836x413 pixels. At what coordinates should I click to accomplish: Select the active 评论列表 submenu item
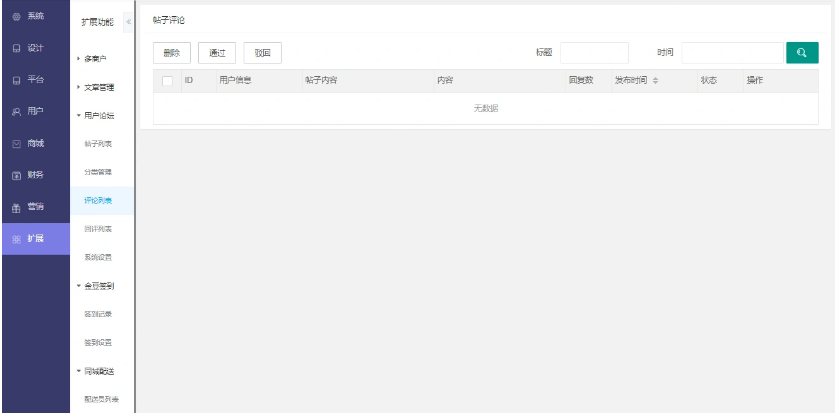click(102, 201)
